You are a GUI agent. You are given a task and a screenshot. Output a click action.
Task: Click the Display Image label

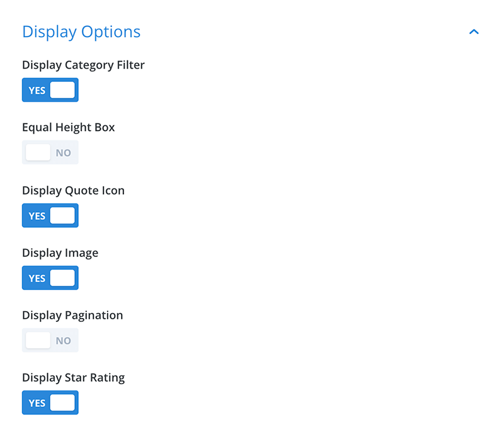tap(60, 253)
